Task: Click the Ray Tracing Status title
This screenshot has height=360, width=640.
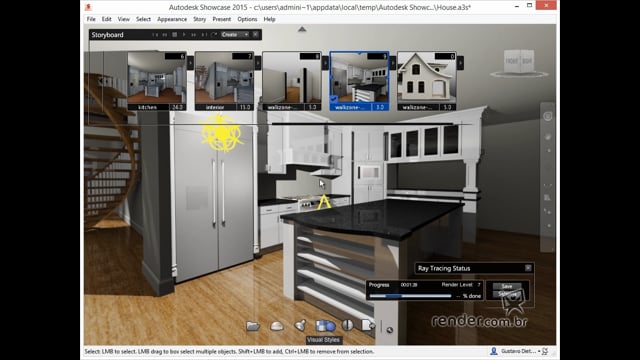Action: pyautogui.click(x=444, y=268)
